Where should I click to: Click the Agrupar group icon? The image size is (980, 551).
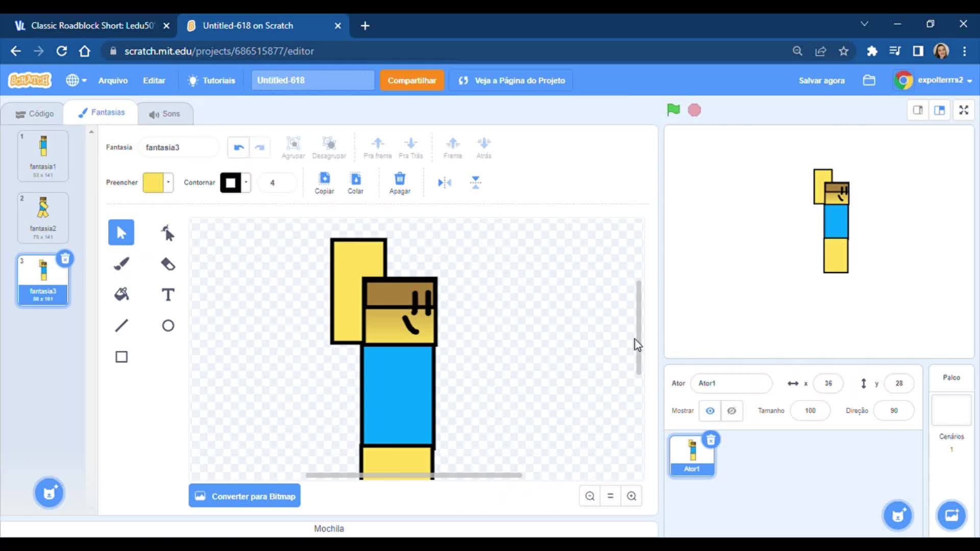pyautogui.click(x=293, y=147)
